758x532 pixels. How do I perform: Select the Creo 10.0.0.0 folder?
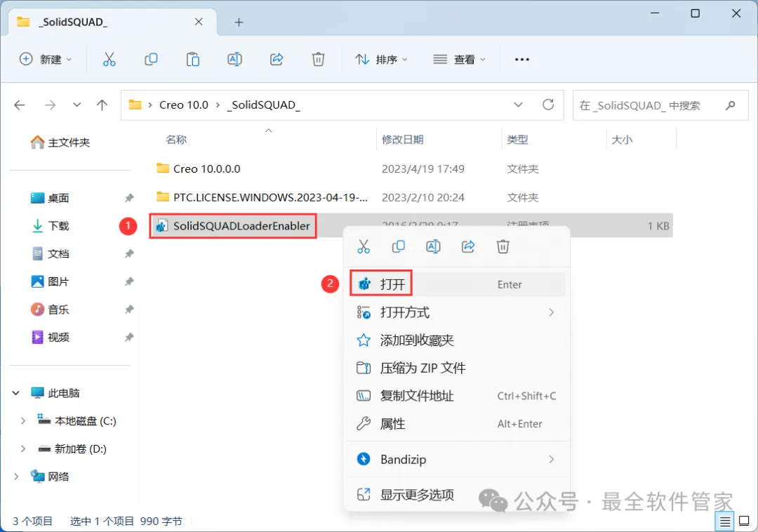point(206,168)
